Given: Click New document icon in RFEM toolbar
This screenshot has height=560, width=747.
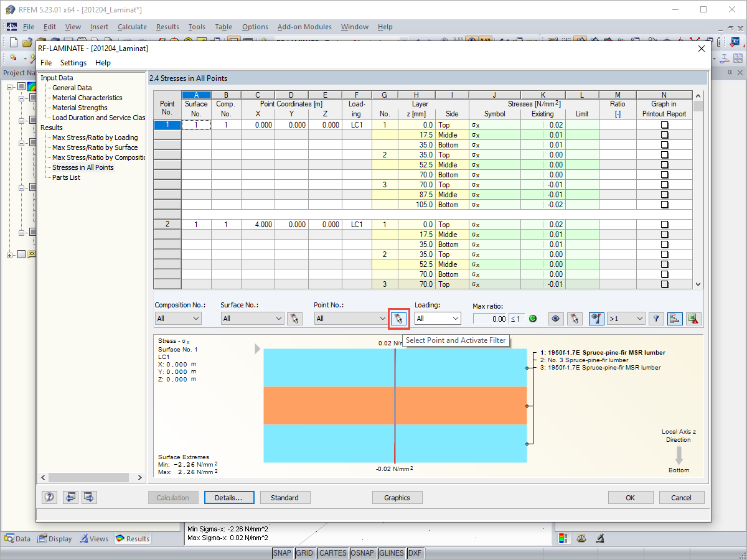Looking at the screenshot, I should point(14,42).
